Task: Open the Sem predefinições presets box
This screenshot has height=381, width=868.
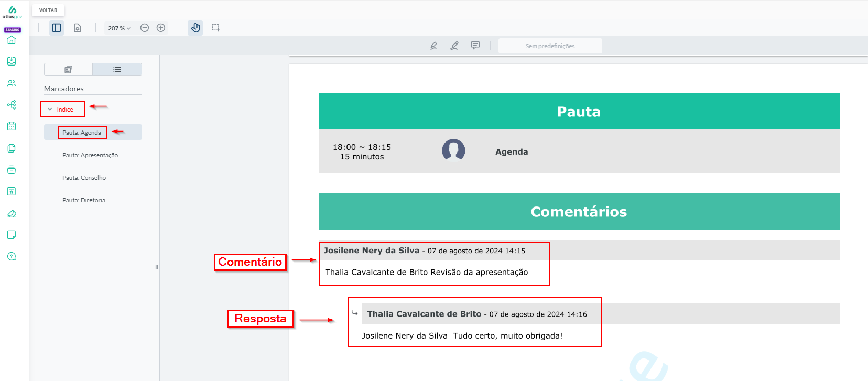Action: tap(550, 46)
